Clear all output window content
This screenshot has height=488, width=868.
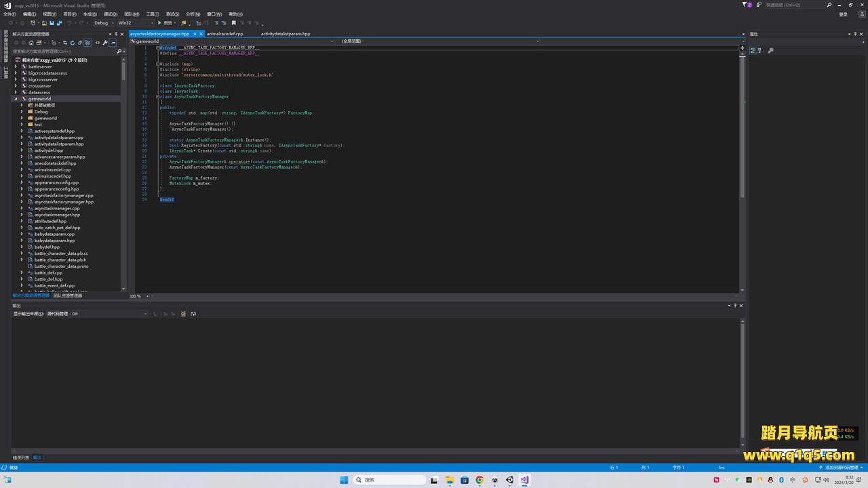coord(183,314)
